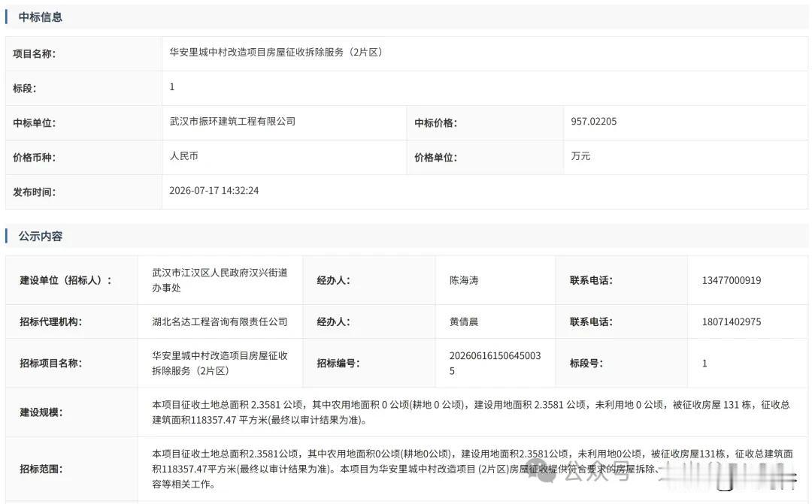Click the 价格币种 label
This screenshot has width=812, height=504.
34,158
